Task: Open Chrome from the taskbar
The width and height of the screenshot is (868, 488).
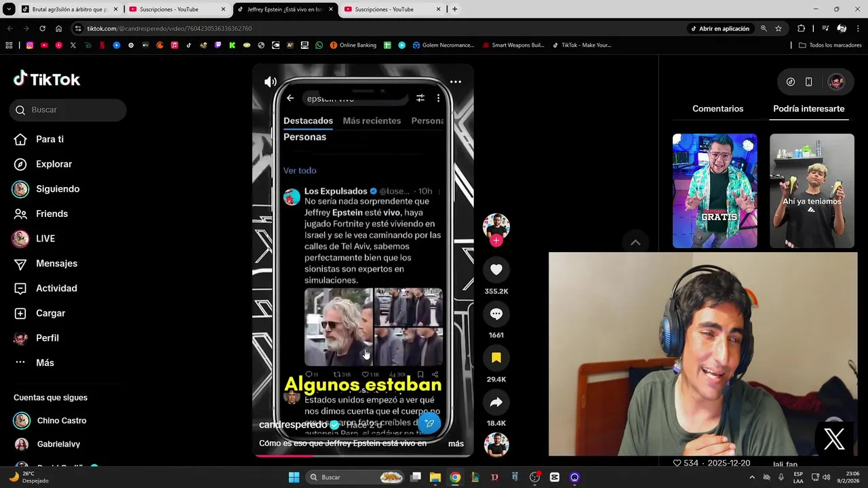Action: (x=455, y=477)
